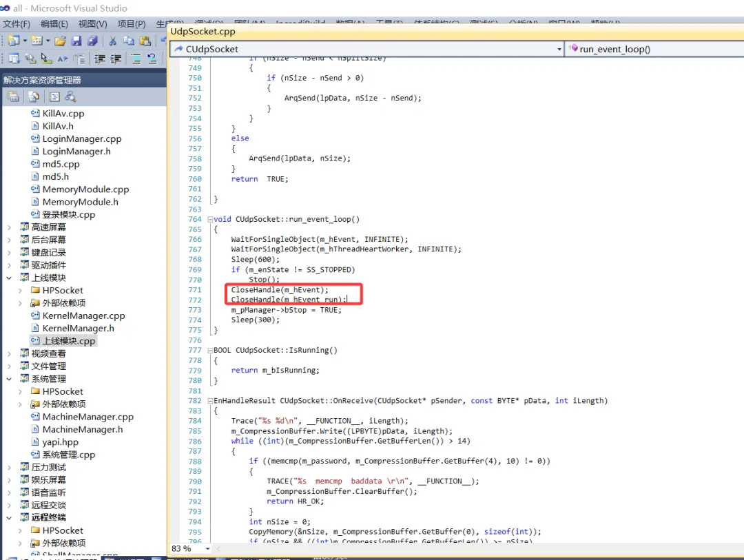Click the Cut scissors icon
The height and width of the screenshot is (560, 744).
pyautogui.click(x=113, y=41)
